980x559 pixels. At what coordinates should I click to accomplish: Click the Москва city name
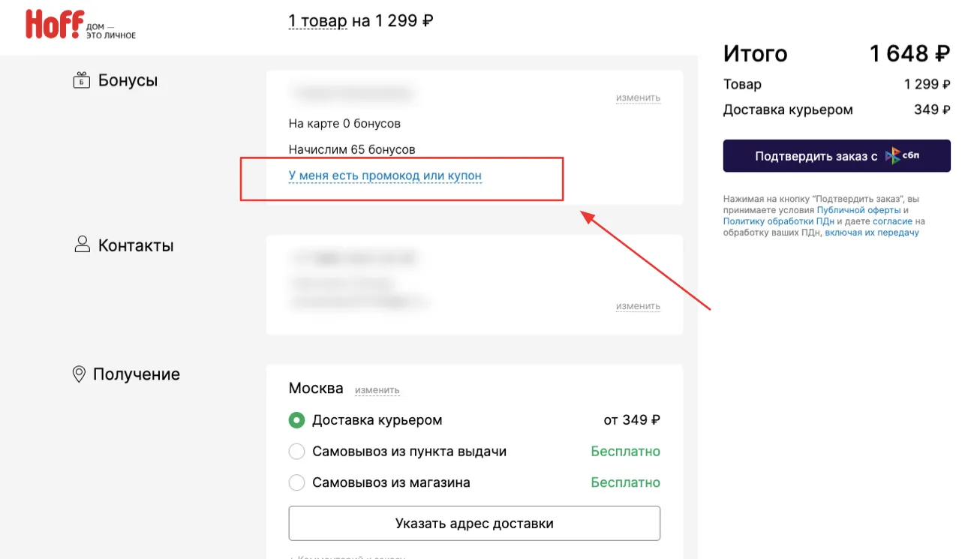click(x=316, y=389)
